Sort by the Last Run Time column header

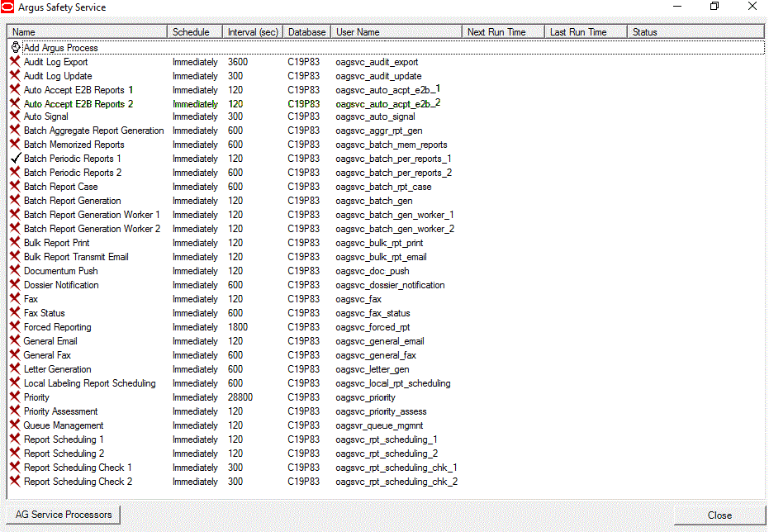point(586,32)
